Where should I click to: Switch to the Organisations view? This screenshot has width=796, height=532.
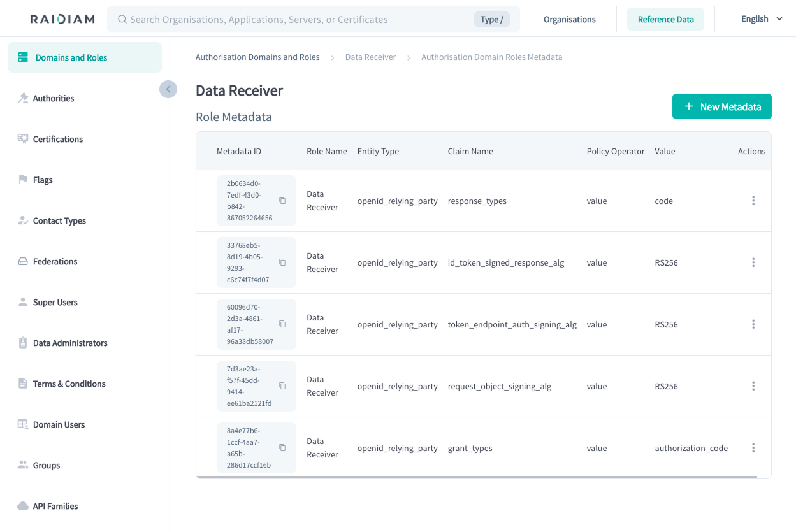[569, 19]
